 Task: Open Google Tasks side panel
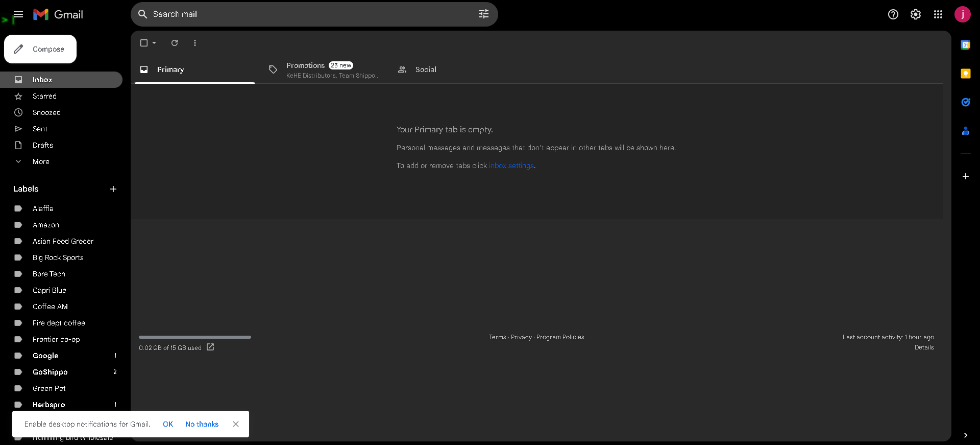tap(966, 102)
